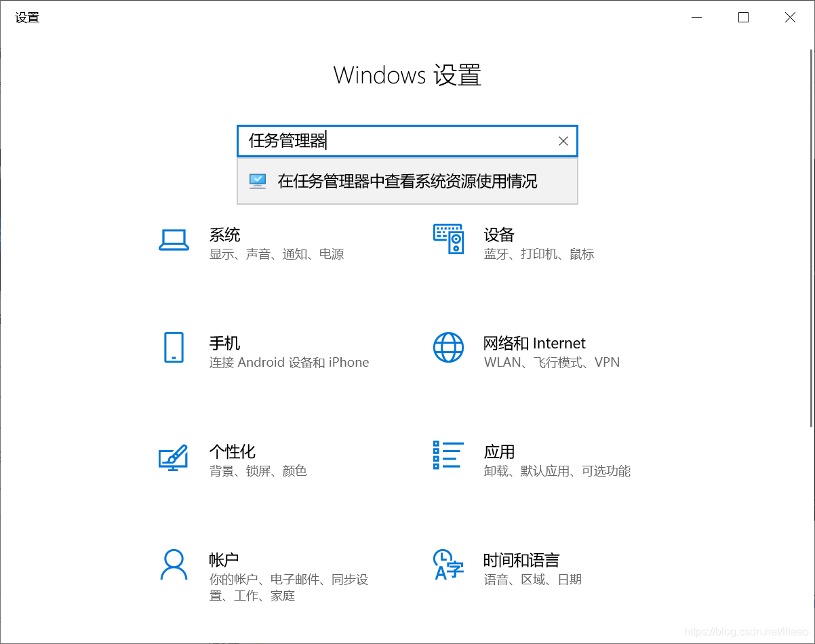Minimize the 设置 window
The height and width of the screenshot is (644, 815).
point(696,18)
